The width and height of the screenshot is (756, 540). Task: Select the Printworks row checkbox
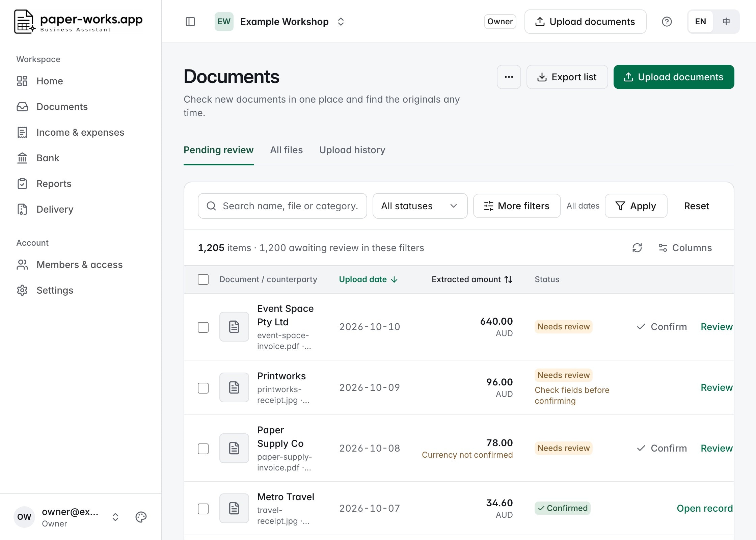[203, 388]
